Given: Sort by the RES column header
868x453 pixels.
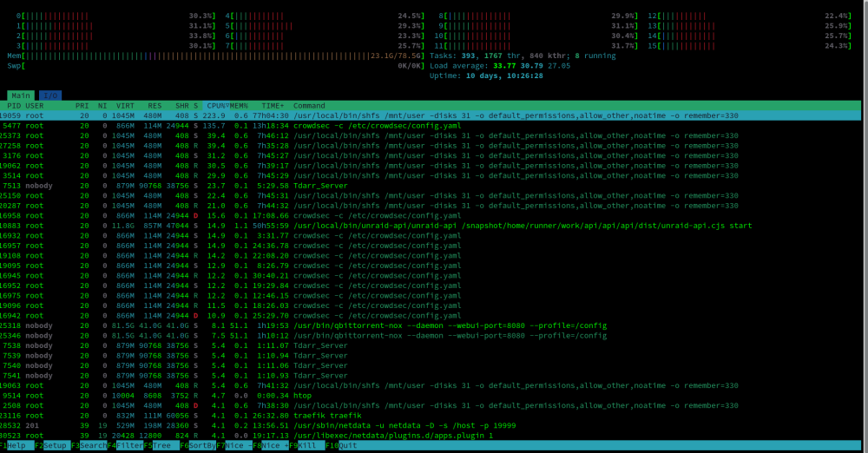Looking at the screenshot, I should (x=155, y=105).
